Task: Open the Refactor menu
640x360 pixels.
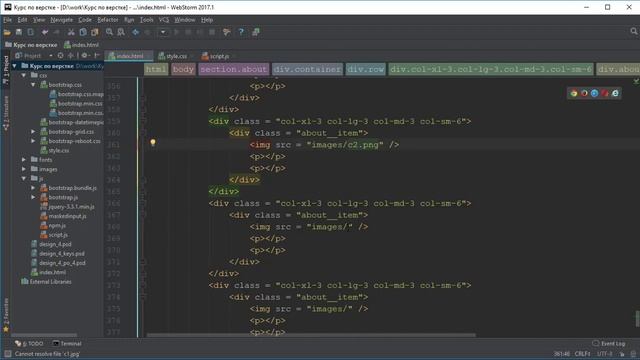Action: (108, 20)
